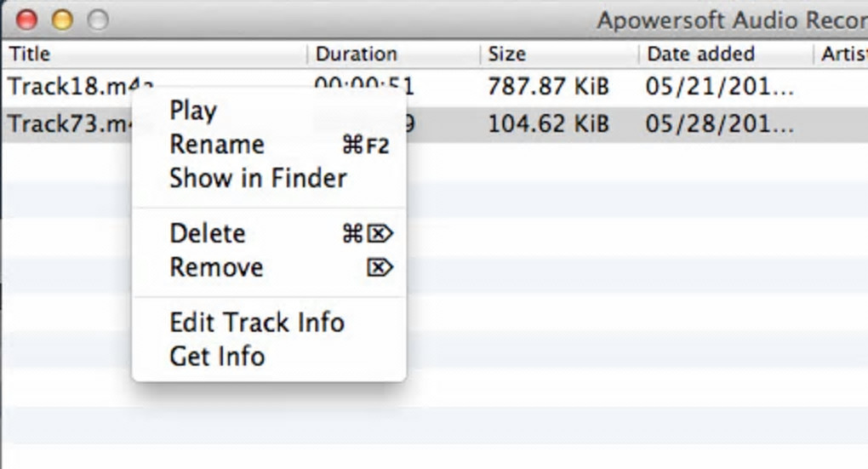Select Remove in the context menu

click(x=216, y=267)
